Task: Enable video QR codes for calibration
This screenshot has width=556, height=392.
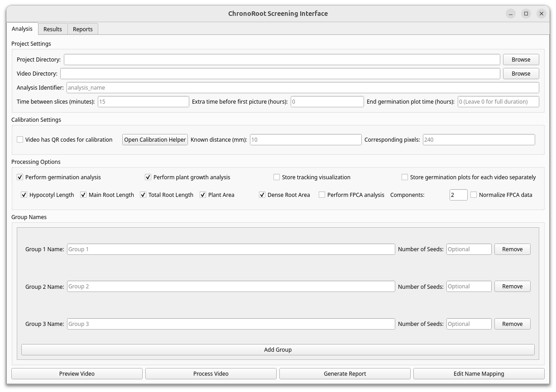Action: (20, 139)
